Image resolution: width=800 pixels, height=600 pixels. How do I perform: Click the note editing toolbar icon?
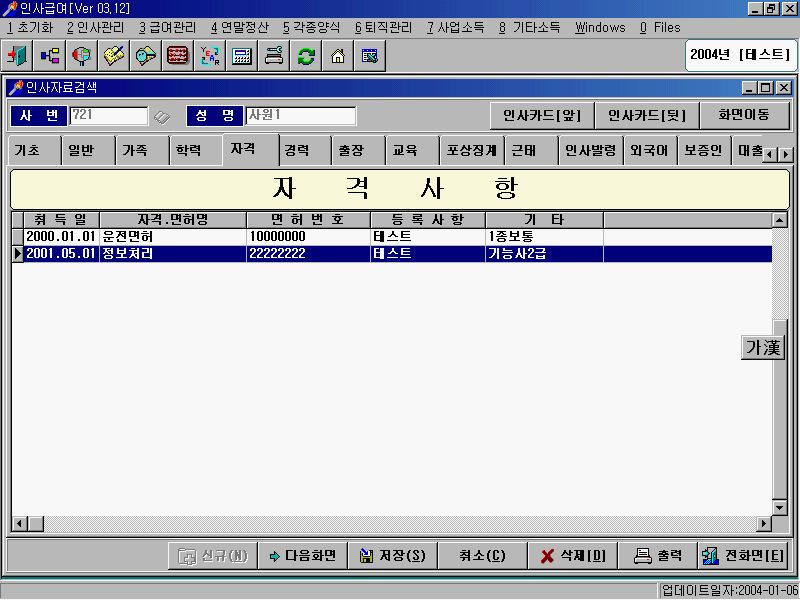click(x=113, y=56)
